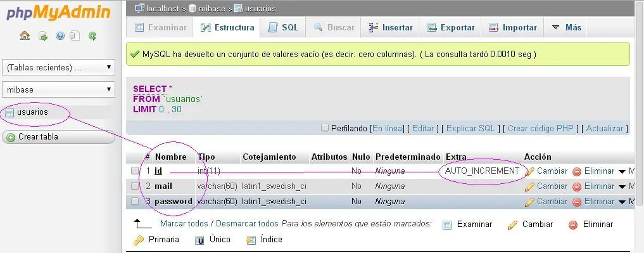Viewport: 644px width, 253px height.
Task: Open documentation pages icon in sidebar
Action: click(x=74, y=36)
